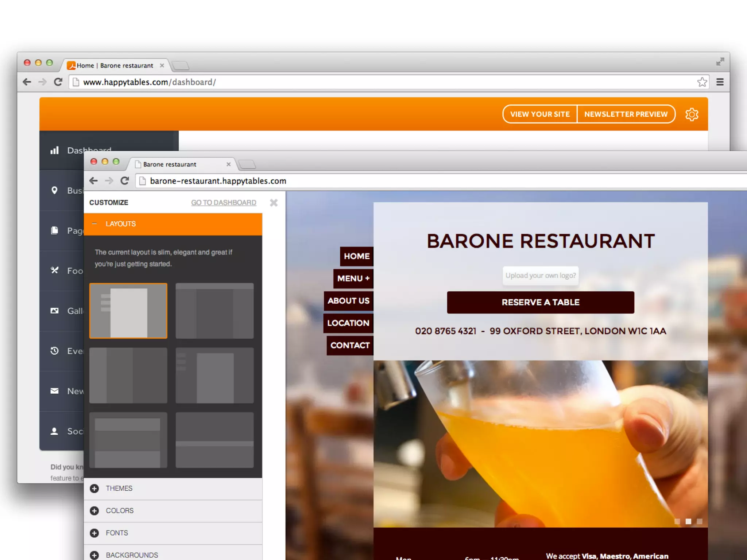Image resolution: width=747 pixels, height=560 pixels.
Task: Reload the barone-restaurant page
Action: (x=124, y=181)
